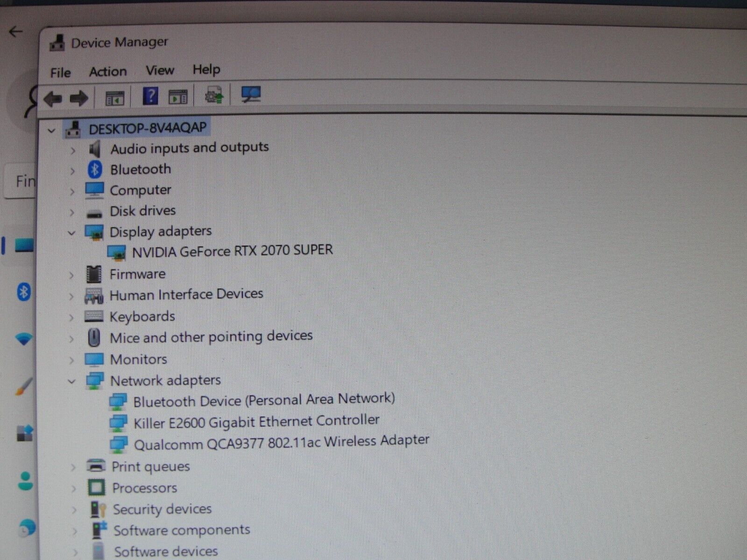Expand the Human Interface Devices chevron

coord(71,296)
